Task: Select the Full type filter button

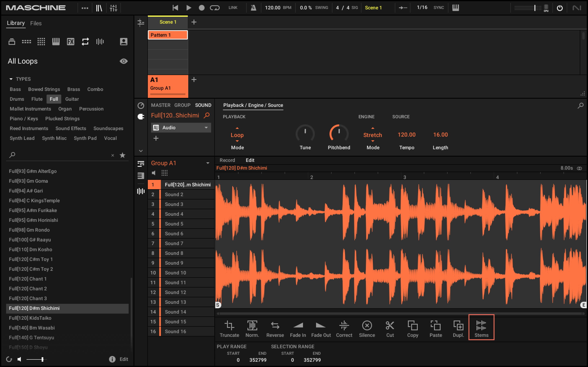Action: [54, 99]
